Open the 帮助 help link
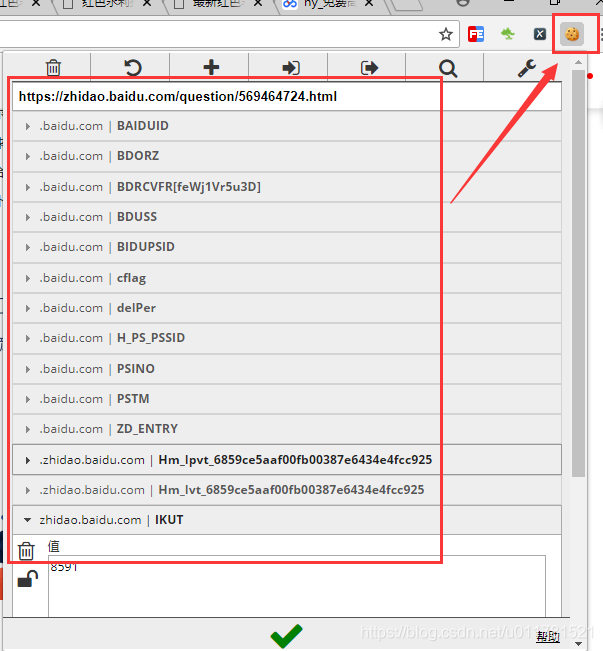This screenshot has width=603, height=651. coord(548,636)
